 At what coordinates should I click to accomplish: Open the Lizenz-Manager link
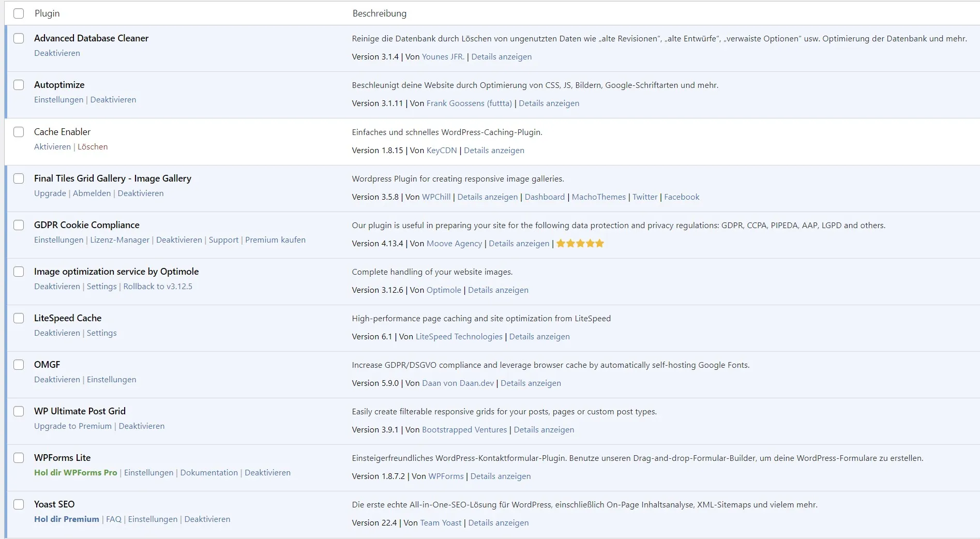point(119,240)
